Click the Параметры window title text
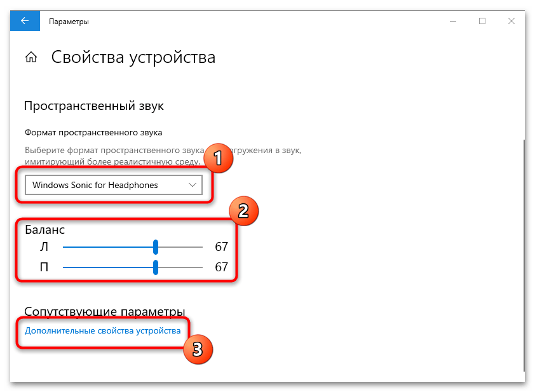This screenshot has height=392, width=535. tap(69, 22)
